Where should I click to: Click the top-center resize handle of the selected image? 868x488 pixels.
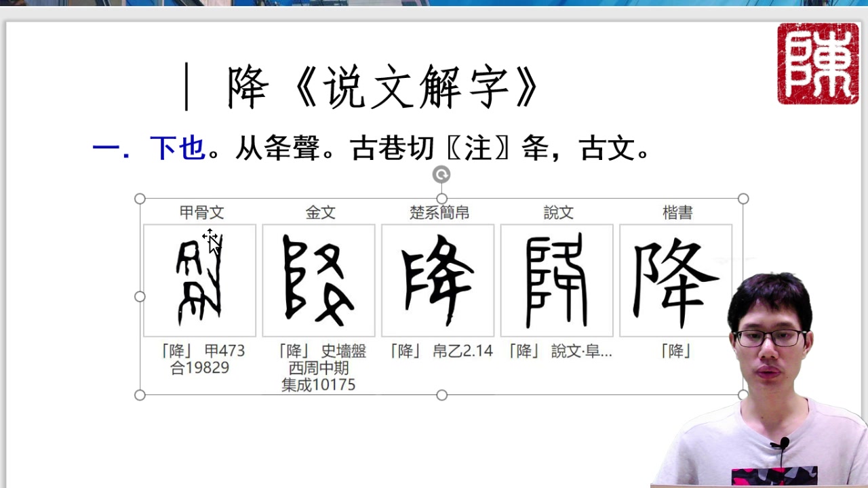(441, 199)
